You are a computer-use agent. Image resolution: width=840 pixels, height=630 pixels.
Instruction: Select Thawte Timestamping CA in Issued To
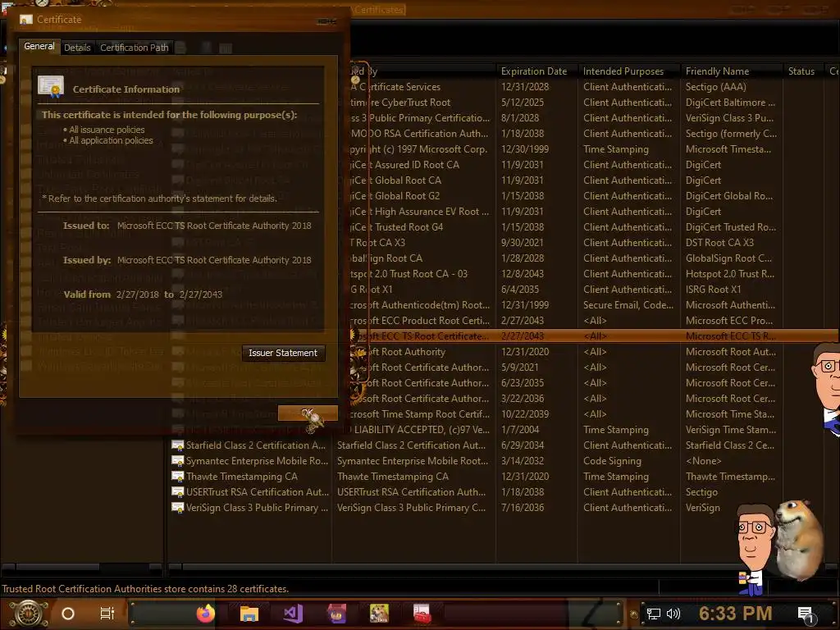point(242,477)
